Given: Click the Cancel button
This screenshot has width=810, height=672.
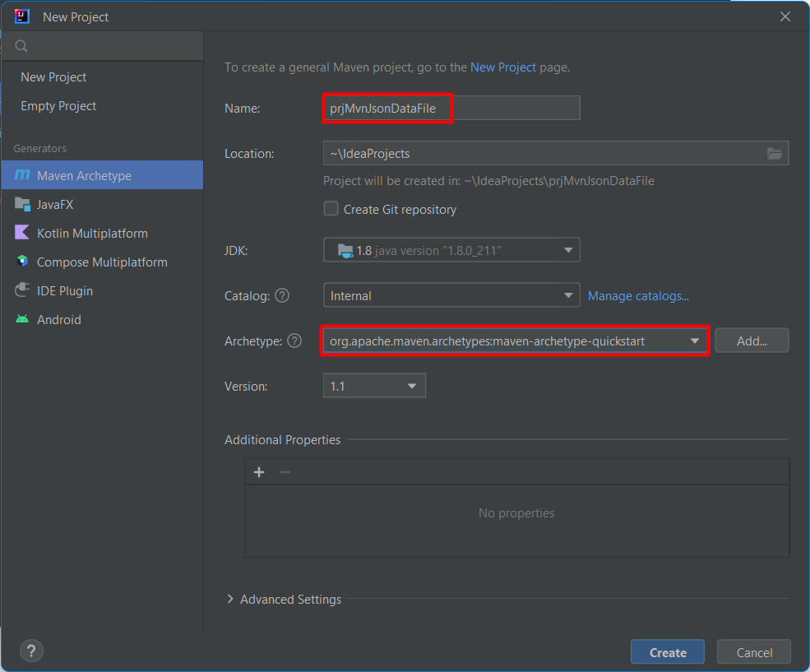Looking at the screenshot, I should [x=754, y=652].
